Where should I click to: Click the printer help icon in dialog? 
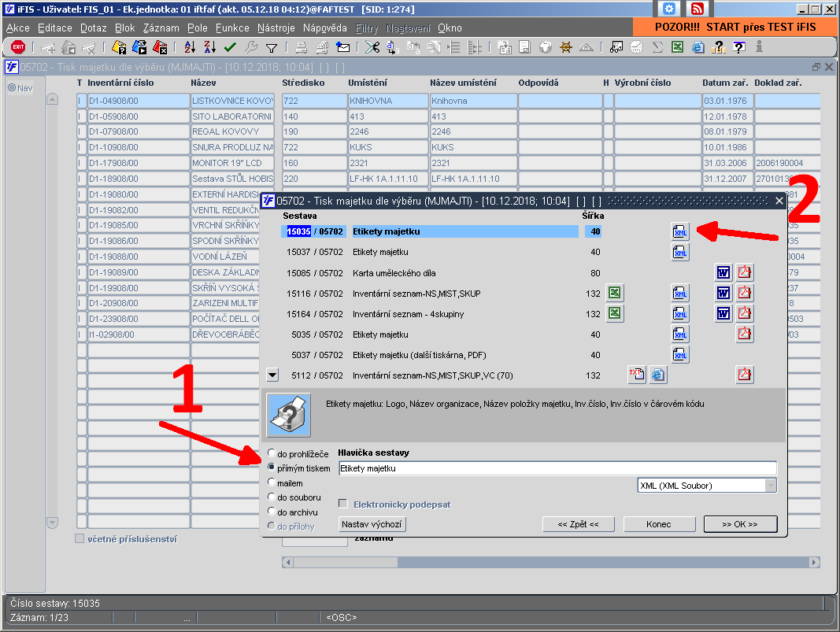tap(289, 415)
